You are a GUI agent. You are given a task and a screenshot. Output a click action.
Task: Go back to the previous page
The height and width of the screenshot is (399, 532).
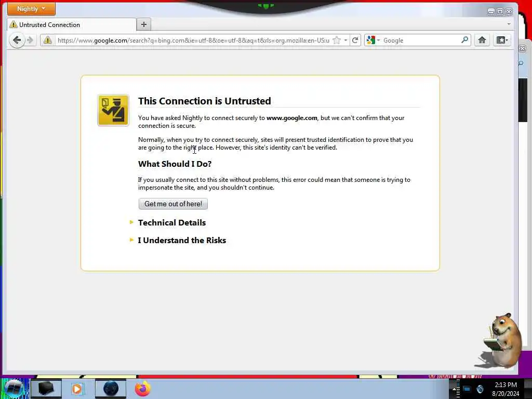[x=17, y=41]
